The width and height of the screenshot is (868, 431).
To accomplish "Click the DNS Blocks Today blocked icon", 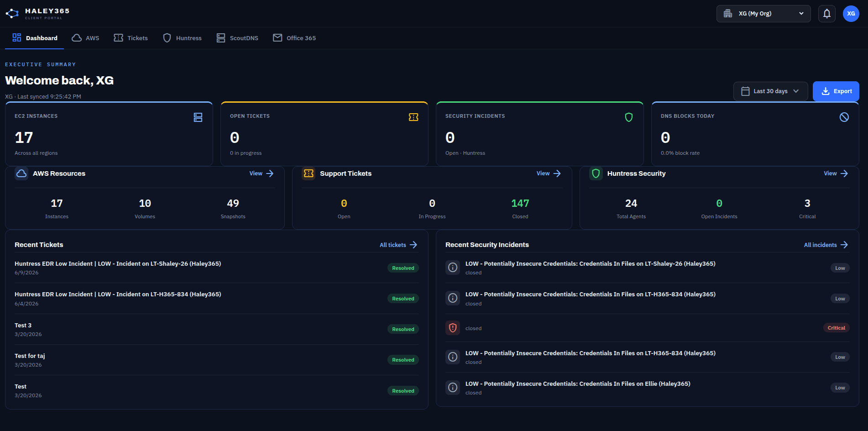I will [844, 117].
